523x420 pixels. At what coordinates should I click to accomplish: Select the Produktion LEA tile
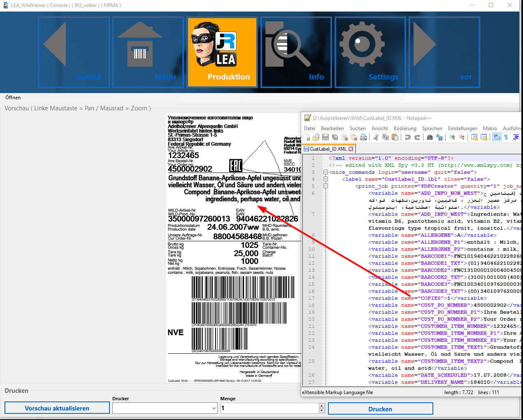point(222,52)
